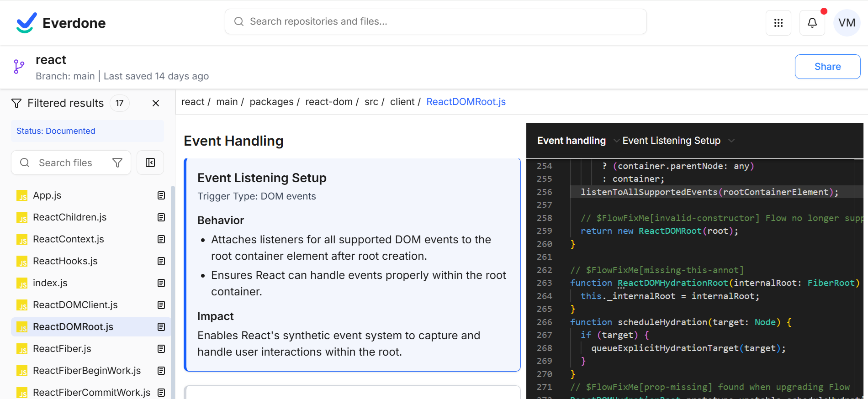The width and height of the screenshot is (868, 399).
Task: Click the document icon beside ReactFiber.js
Action: (161, 349)
